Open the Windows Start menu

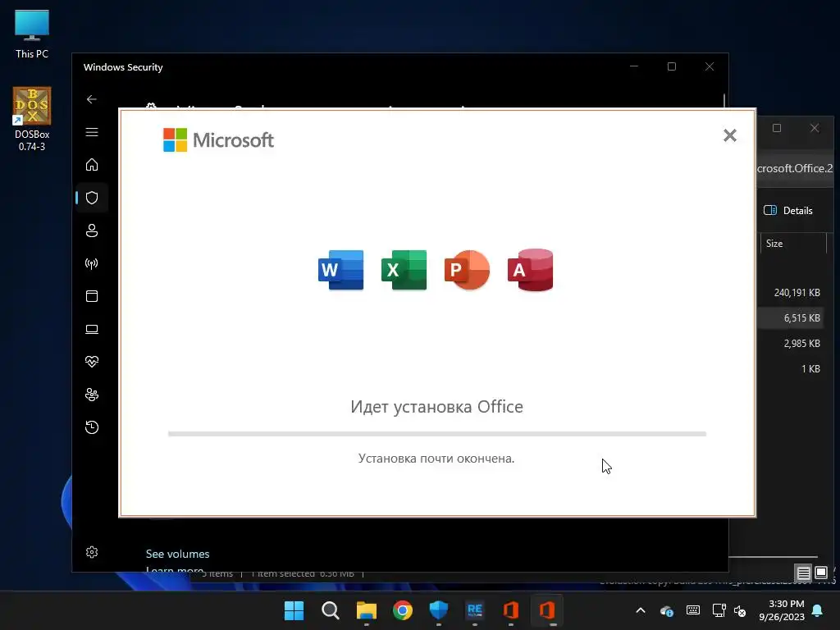pyautogui.click(x=294, y=610)
